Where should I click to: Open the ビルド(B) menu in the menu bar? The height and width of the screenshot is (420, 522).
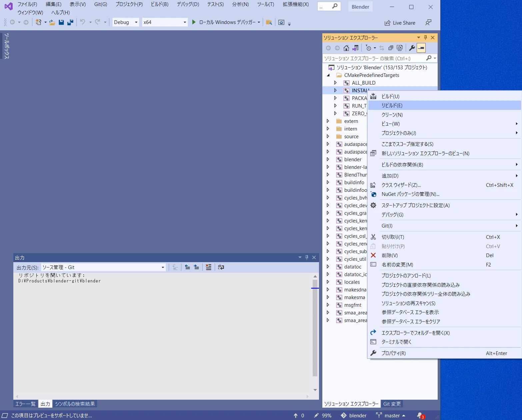point(160,4)
